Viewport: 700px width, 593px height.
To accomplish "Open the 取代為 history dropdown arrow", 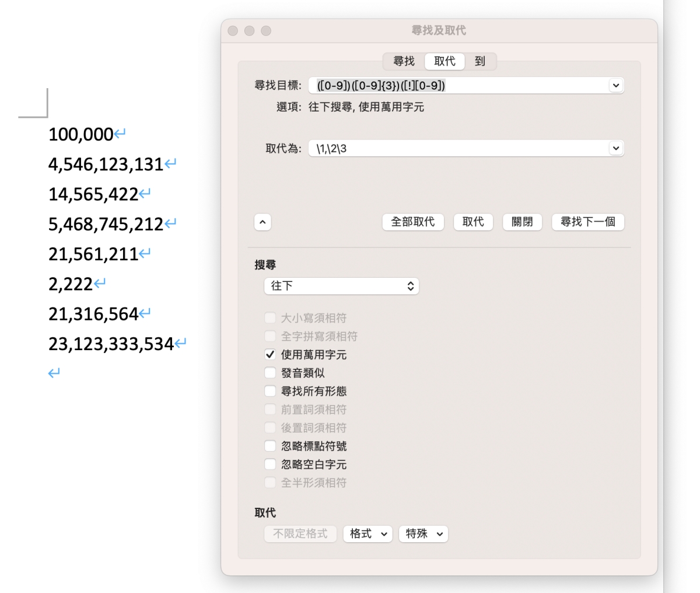I will pyautogui.click(x=616, y=148).
